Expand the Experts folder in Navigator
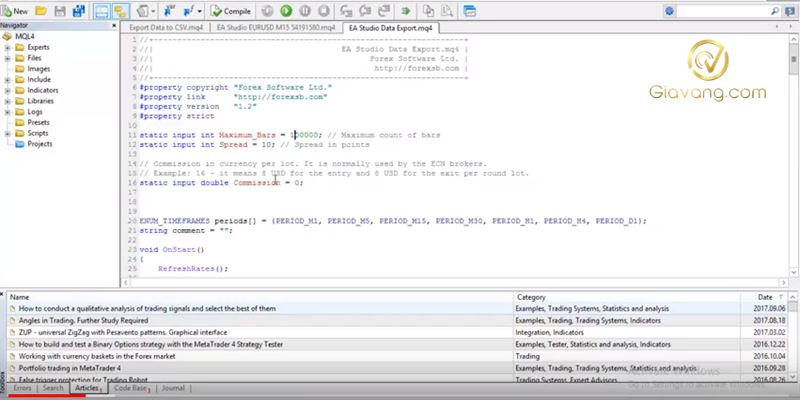 pyautogui.click(x=8, y=47)
